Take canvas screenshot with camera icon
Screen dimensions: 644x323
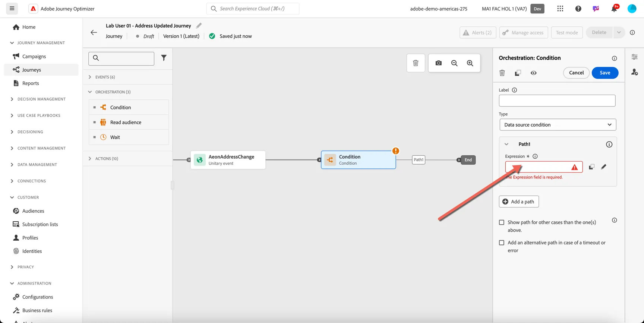[x=439, y=63]
